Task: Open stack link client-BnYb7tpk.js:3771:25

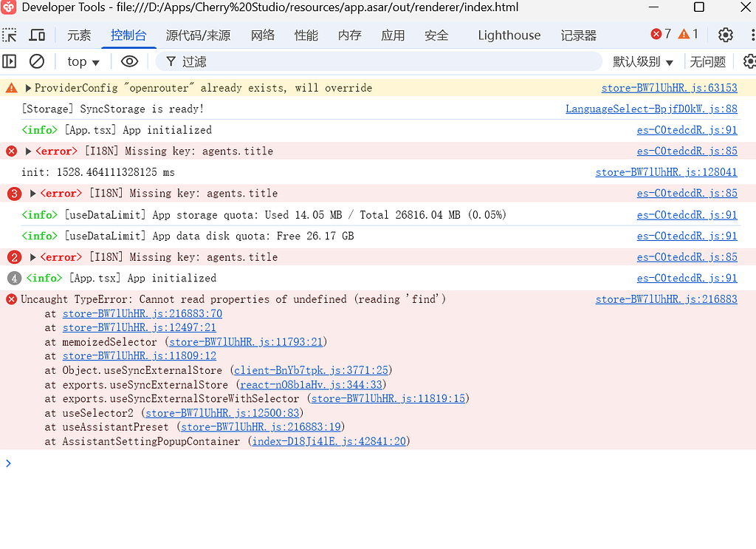Action: [311, 370]
